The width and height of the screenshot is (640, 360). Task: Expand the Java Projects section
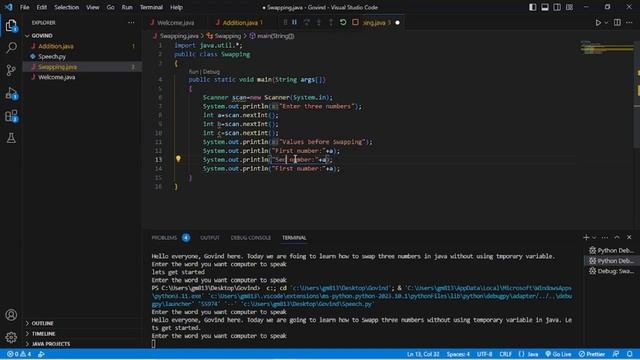tap(51, 344)
